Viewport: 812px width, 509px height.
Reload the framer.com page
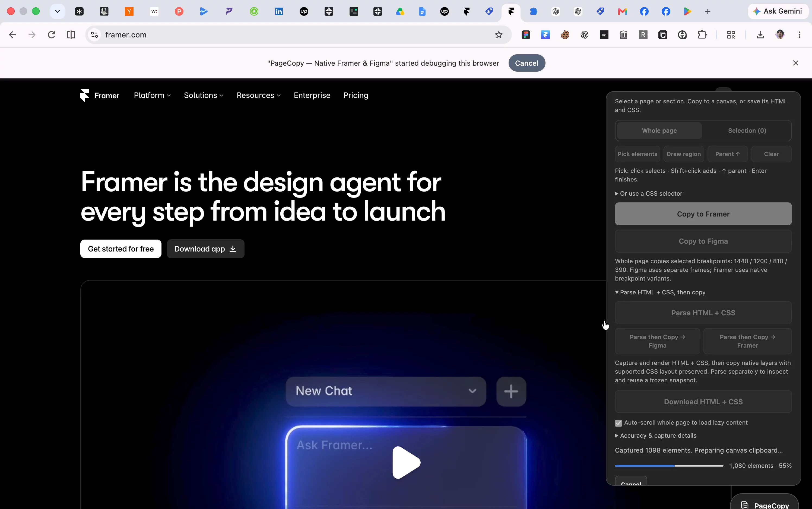point(52,35)
